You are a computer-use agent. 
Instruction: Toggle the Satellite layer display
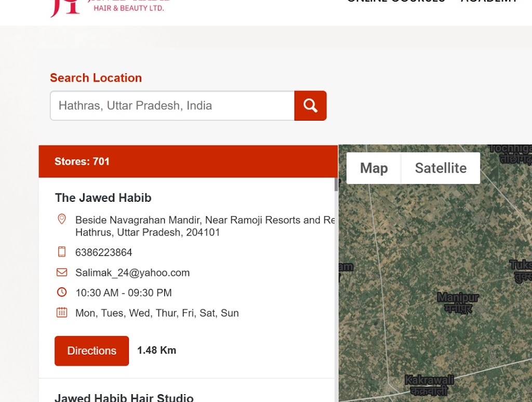pos(441,168)
